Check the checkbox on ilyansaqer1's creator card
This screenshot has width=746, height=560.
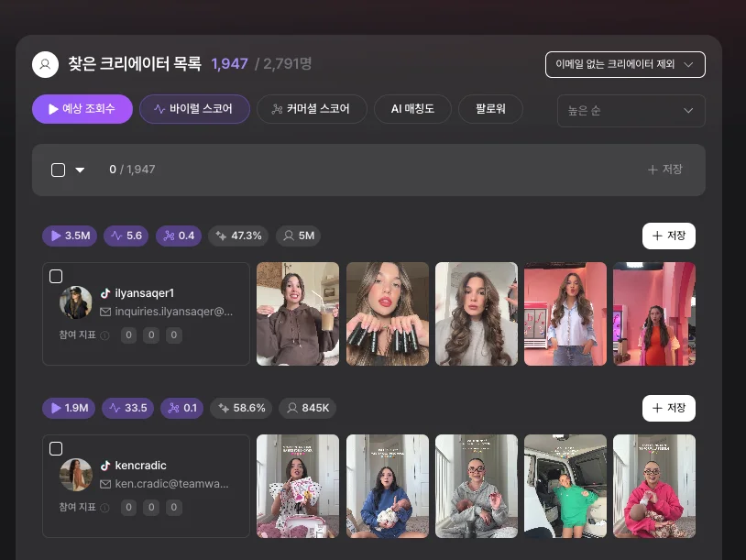click(56, 276)
